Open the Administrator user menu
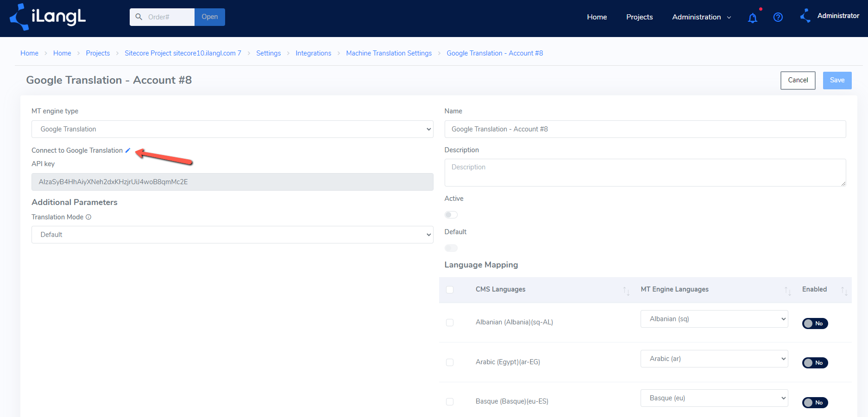This screenshot has width=868, height=417. pyautogui.click(x=838, y=16)
